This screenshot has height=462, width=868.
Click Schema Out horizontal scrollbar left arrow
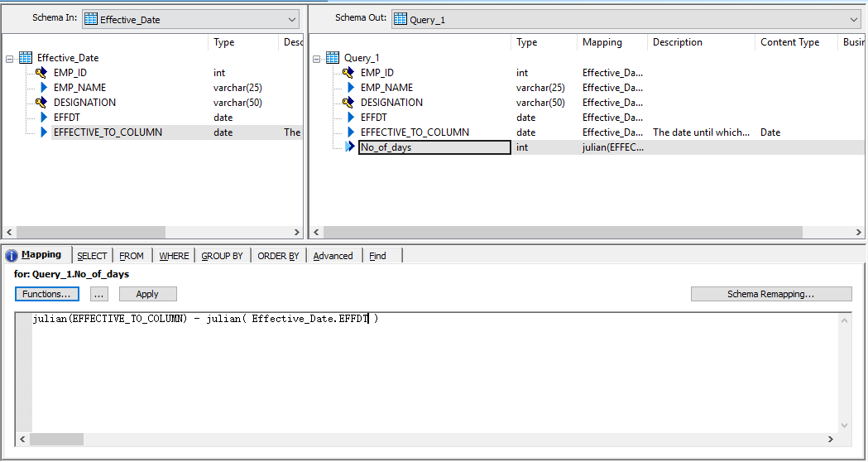(317, 232)
